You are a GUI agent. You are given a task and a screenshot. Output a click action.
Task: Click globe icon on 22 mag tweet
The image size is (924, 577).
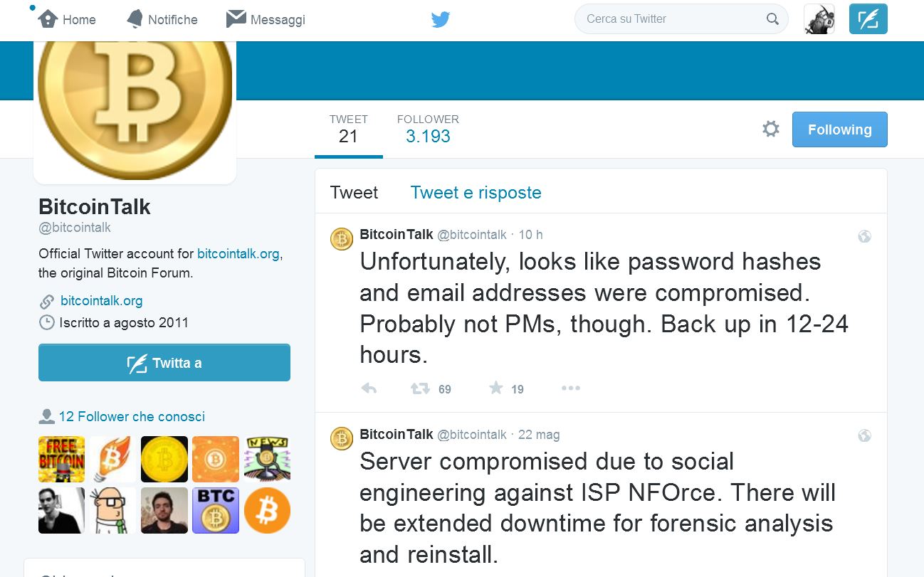click(864, 435)
